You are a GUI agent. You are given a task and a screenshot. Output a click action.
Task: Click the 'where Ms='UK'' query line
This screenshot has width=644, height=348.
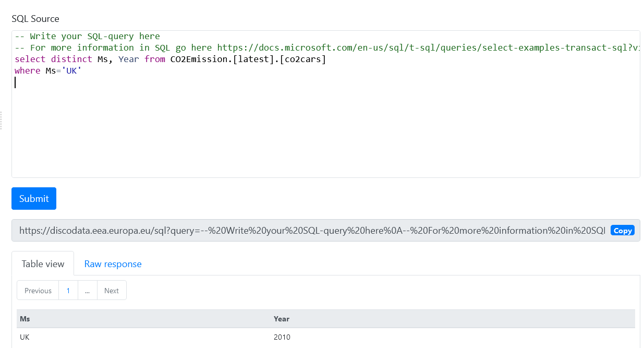click(48, 70)
